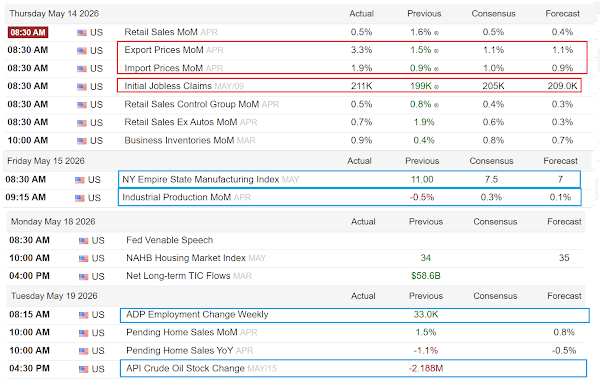Open Import Prices MoM indicator link
This screenshot has width=600, height=380.
pos(163,68)
